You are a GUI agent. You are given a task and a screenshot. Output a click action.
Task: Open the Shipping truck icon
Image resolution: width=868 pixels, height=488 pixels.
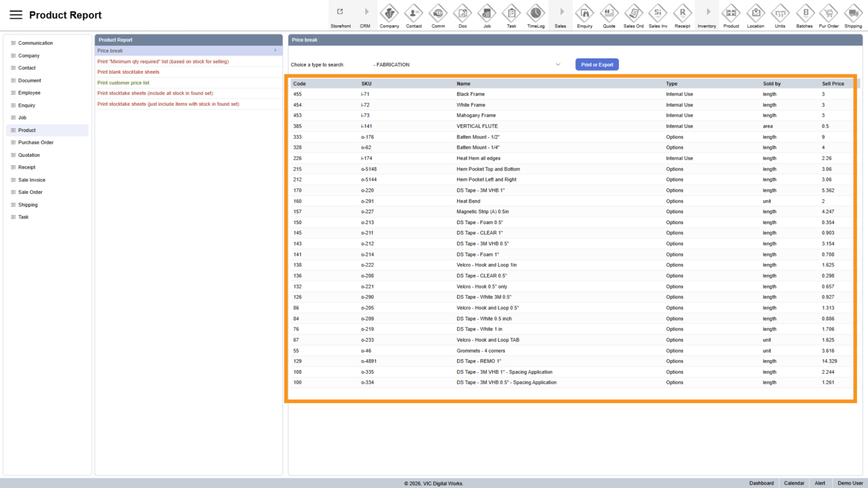(853, 13)
